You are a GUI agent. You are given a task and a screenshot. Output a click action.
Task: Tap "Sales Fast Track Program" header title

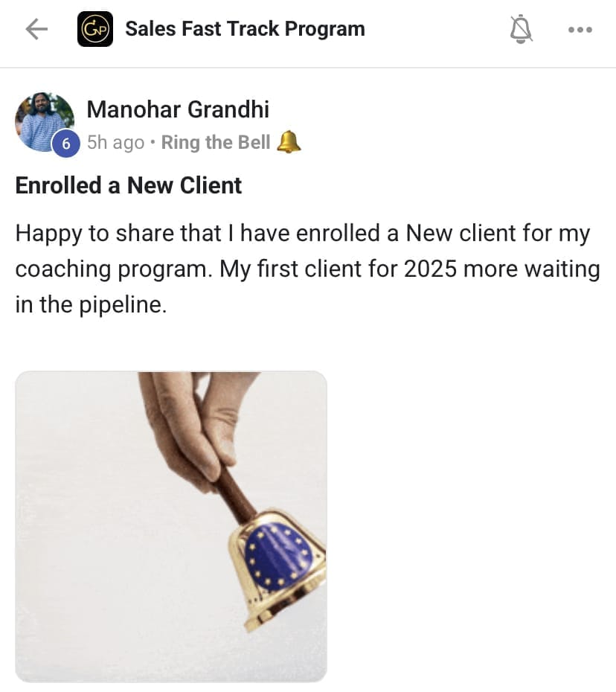coord(245,29)
